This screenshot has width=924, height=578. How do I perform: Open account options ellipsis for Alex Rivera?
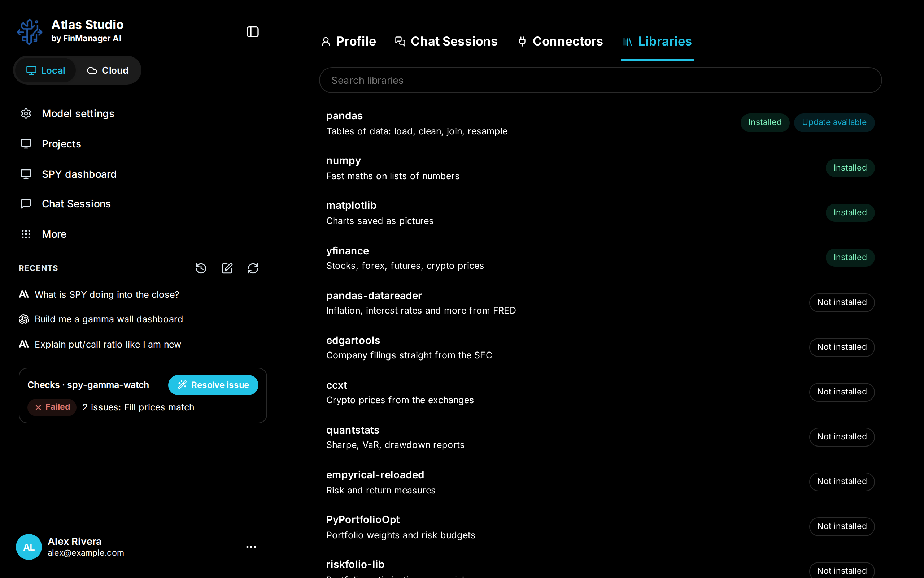tap(251, 547)
